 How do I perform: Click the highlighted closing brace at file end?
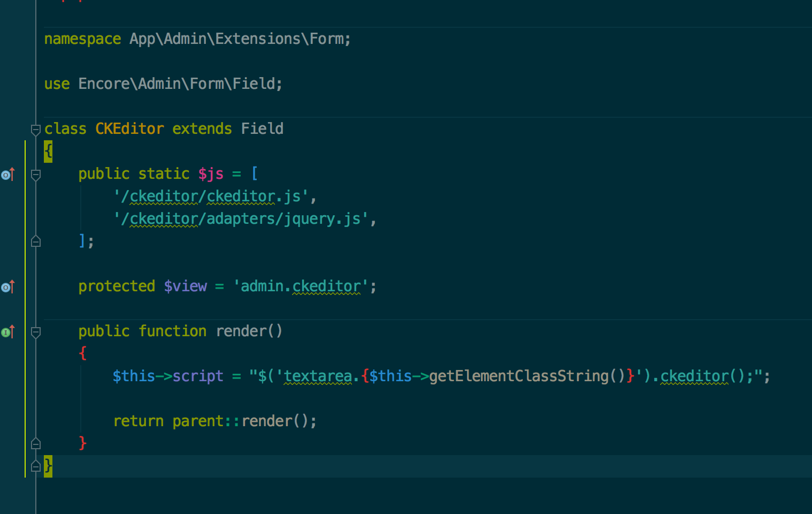pos(48,466)
